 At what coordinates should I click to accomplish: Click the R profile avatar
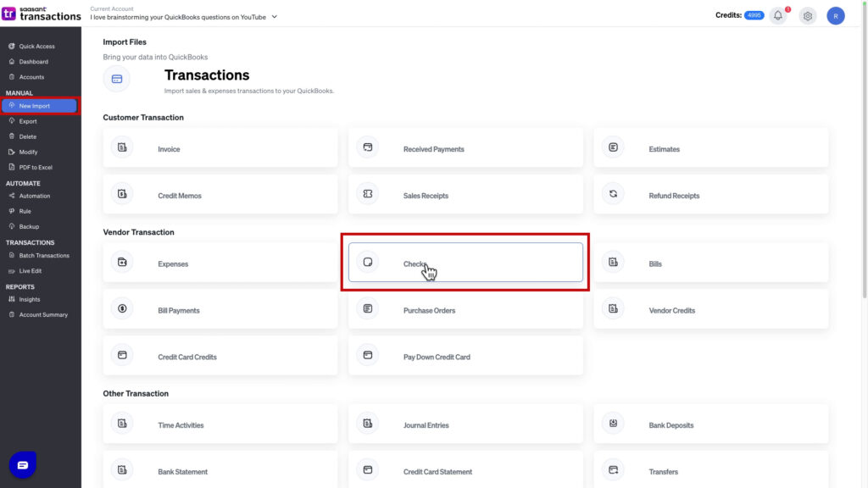click(836, 15)
